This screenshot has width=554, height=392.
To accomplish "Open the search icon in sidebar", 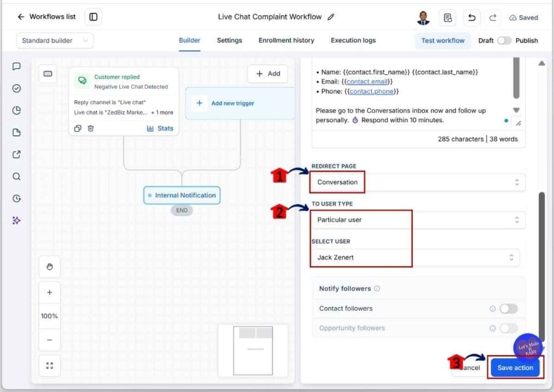I will (17, 176).
